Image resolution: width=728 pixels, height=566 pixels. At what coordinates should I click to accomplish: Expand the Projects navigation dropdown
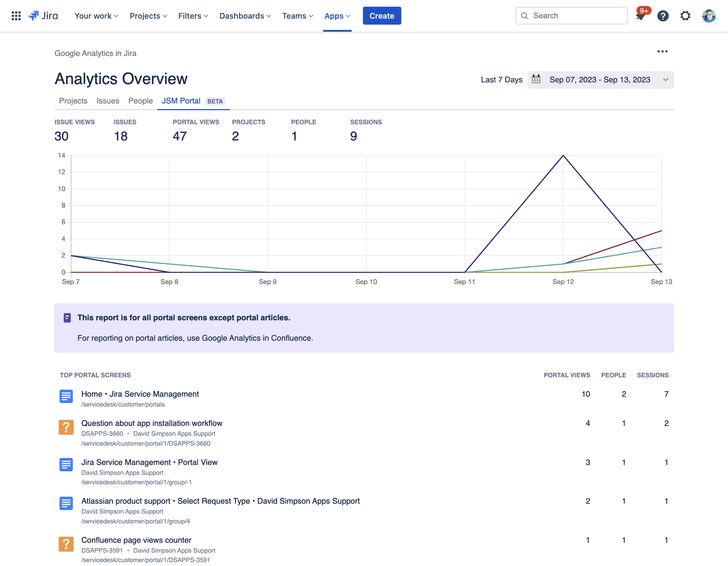tap(148, 16)
